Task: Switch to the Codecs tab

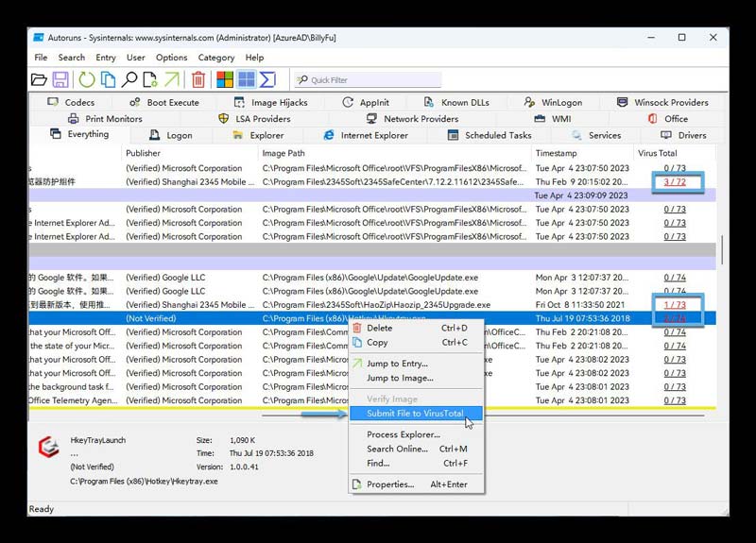Action: click(71, 102)
